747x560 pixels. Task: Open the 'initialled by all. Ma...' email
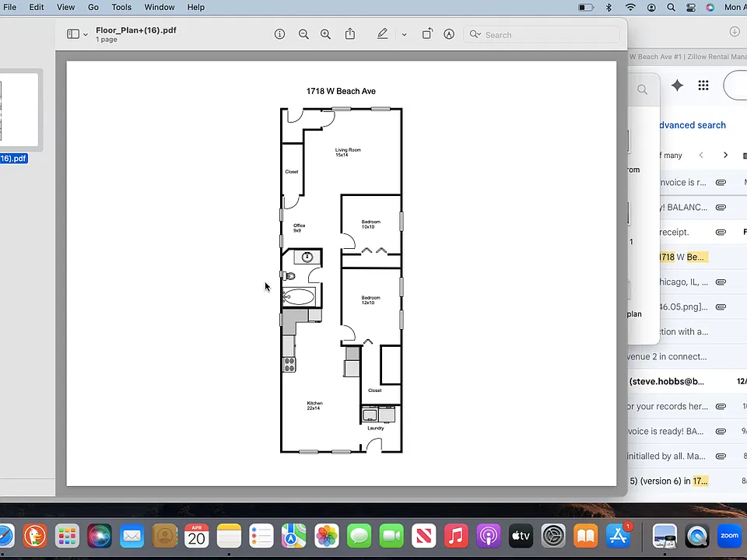[x=687, y=457]
